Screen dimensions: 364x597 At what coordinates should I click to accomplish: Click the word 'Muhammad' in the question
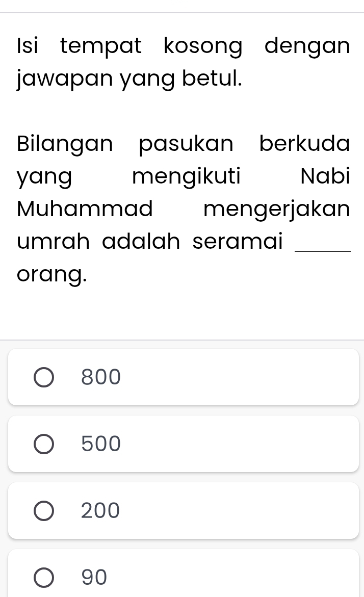coord(85,209)
